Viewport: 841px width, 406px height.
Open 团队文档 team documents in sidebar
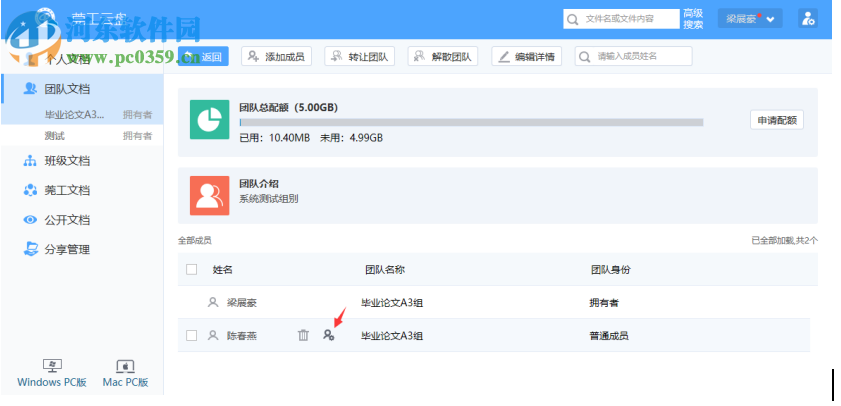pyautogui.click(x=82, y=89)
